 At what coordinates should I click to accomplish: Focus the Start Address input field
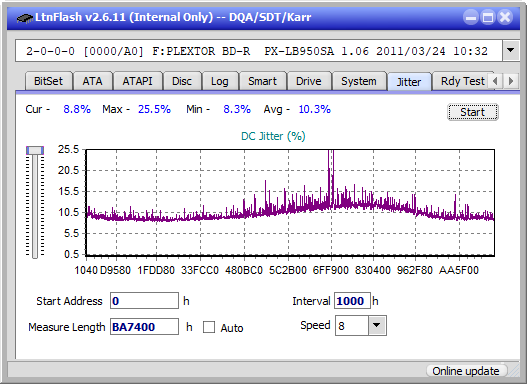(145, 300)
